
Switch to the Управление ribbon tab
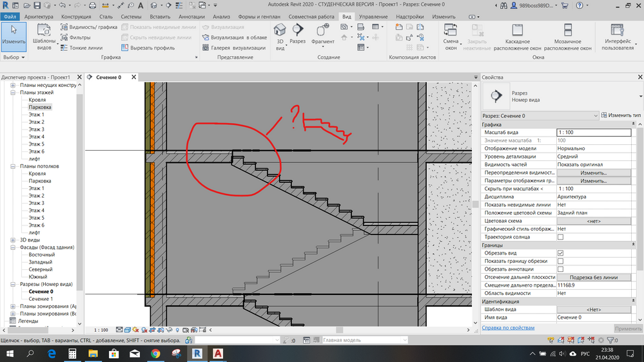click(x=373, y=16)
